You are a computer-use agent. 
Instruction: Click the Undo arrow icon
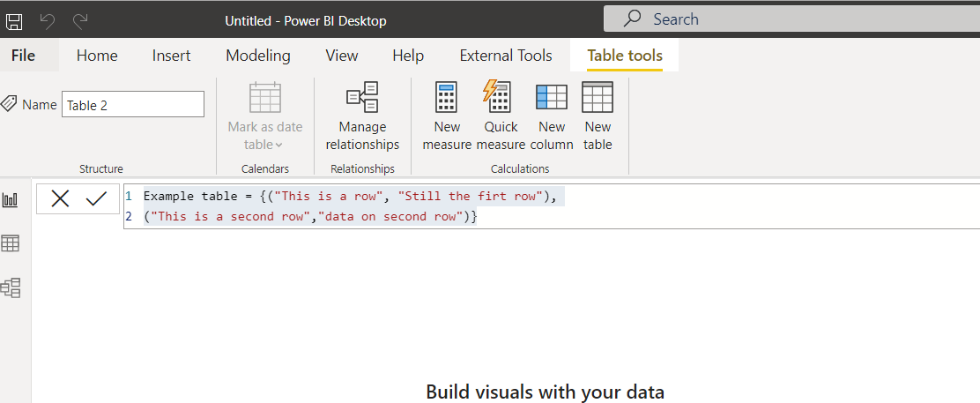(48, 22)
